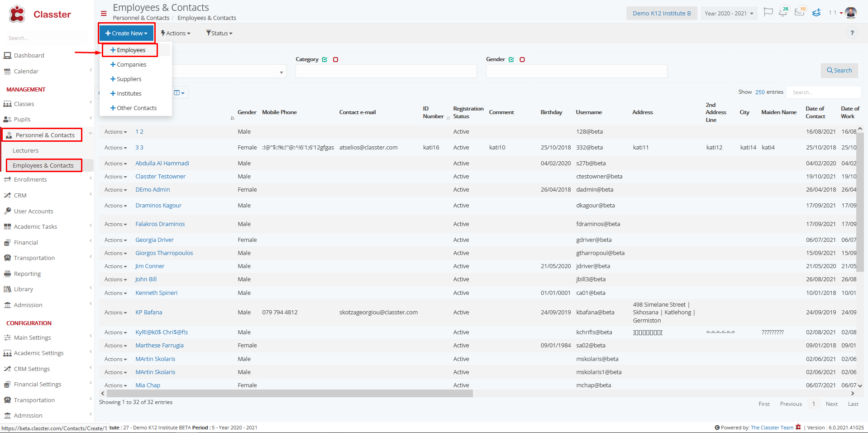Open Kenneth Spineri employee link
This screenshot has height=433, width=868.
point(156,293)
